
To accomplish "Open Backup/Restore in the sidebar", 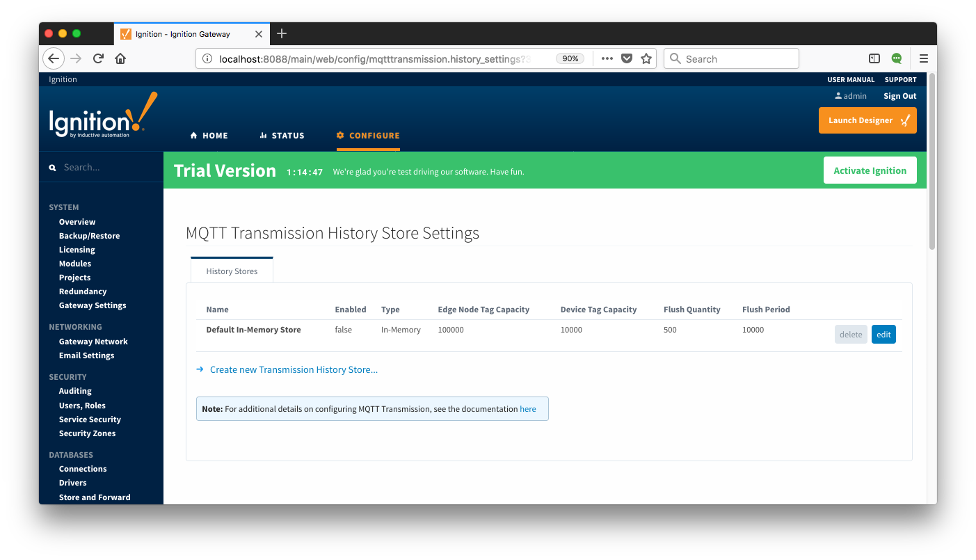I will 89,236.
